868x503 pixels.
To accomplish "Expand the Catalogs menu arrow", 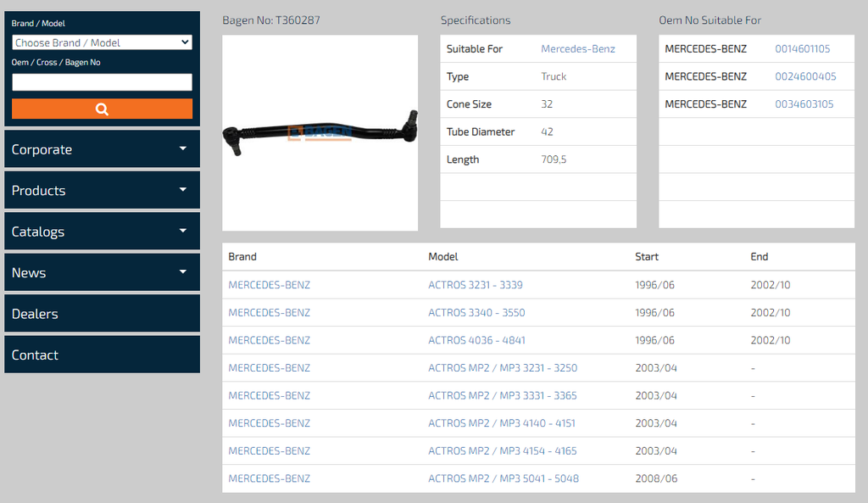I will point(183,231).
